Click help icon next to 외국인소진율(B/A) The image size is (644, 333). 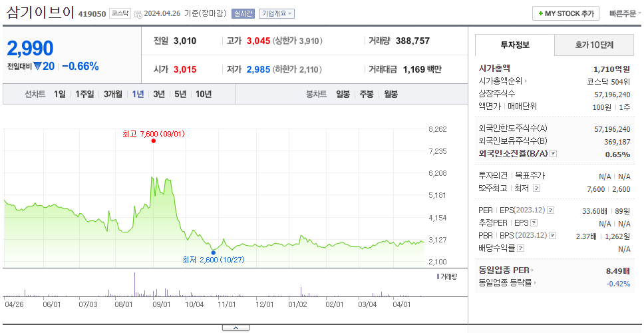(554, 154)
